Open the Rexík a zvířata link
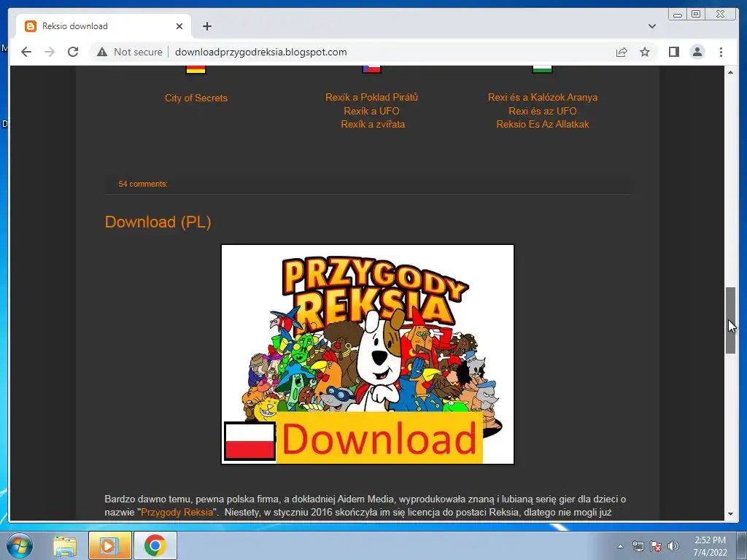This screenshot has height=560, width=747. pyautogui.click(x=373, y=124)
